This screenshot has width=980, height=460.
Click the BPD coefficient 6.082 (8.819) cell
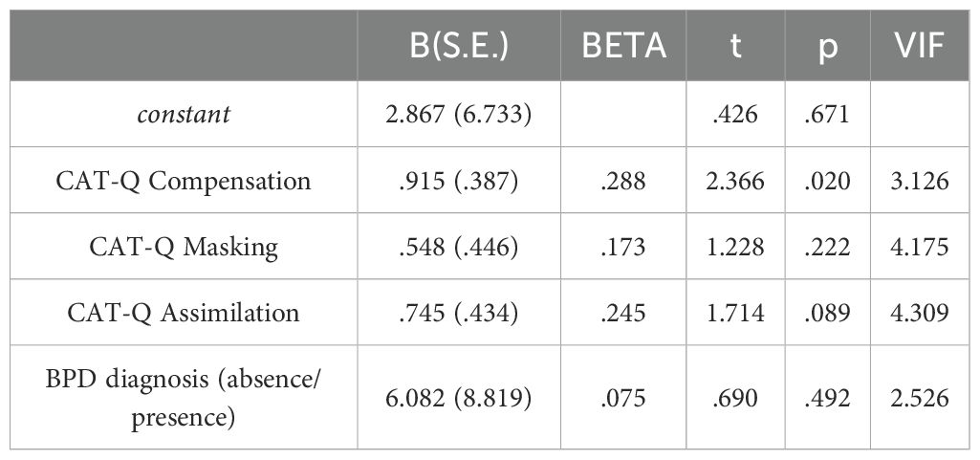point(457,397)
